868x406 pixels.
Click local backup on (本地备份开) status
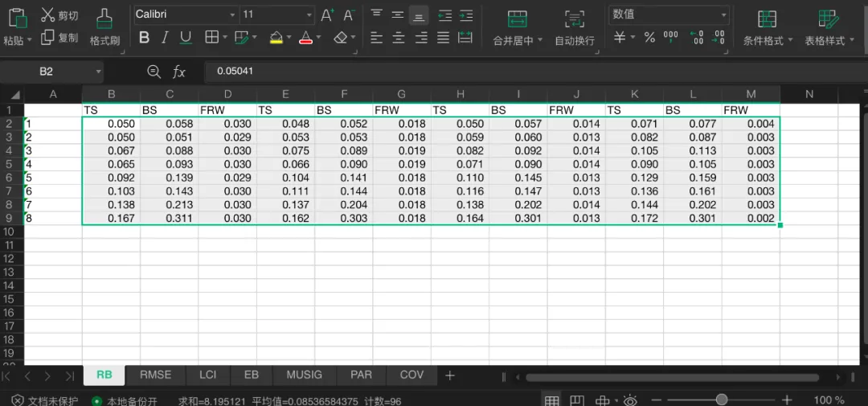click(125, 400)
